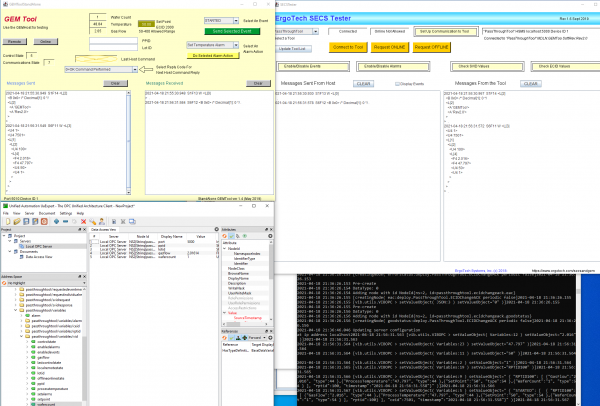Screen dimensions: 600x406
Task: Select the gasflow node in Address Space tree
Action: [43, 357]
